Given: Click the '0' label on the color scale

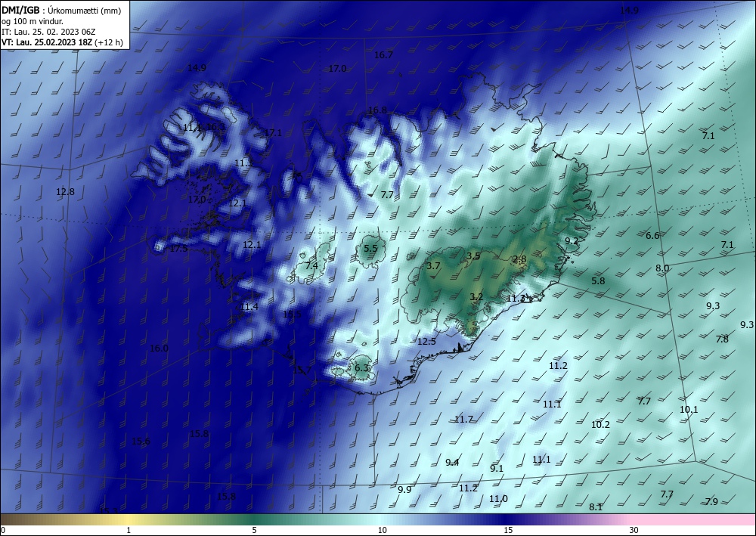Looking at the screenshot, I should (x=3, y=530).
